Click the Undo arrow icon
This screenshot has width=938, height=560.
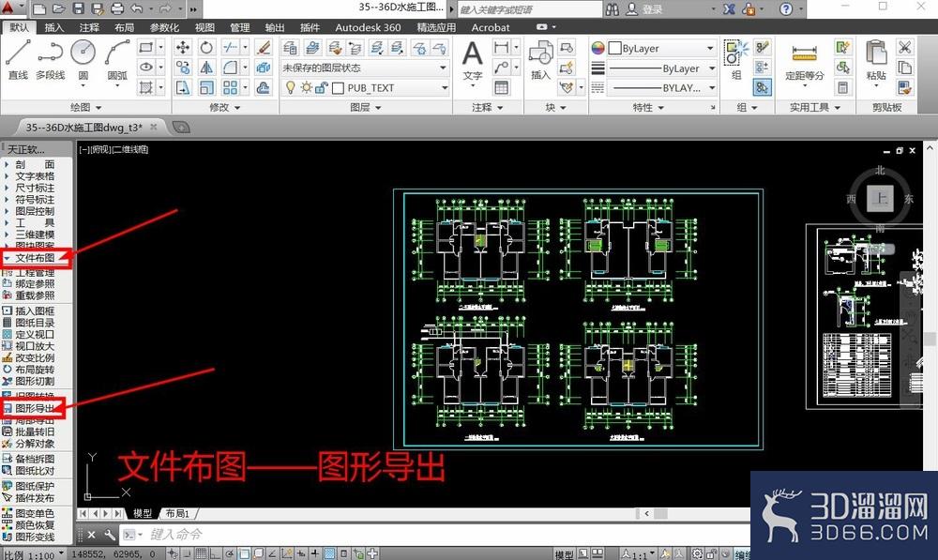136,8
